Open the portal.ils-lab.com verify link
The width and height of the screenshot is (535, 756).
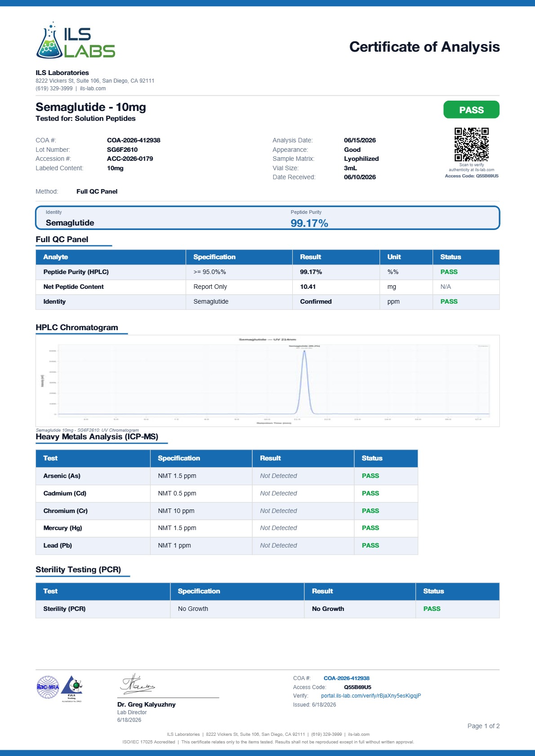tap(371, 696)
